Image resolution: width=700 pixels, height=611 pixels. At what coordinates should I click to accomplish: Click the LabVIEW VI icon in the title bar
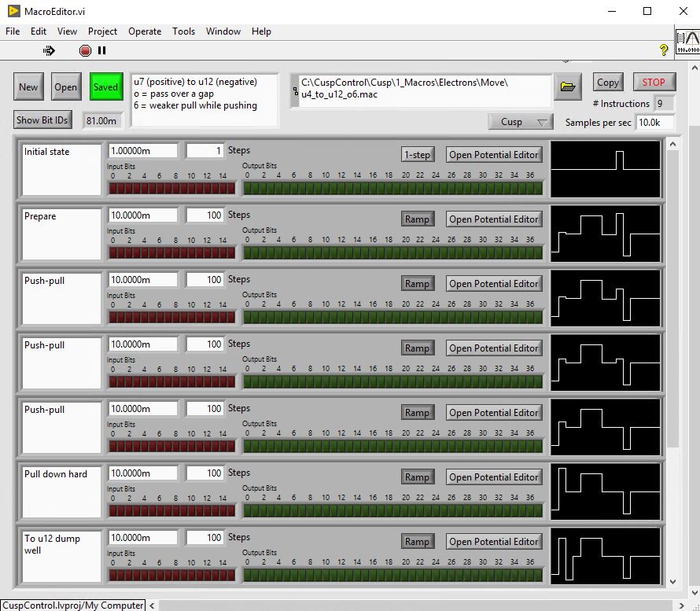point(13,11)
